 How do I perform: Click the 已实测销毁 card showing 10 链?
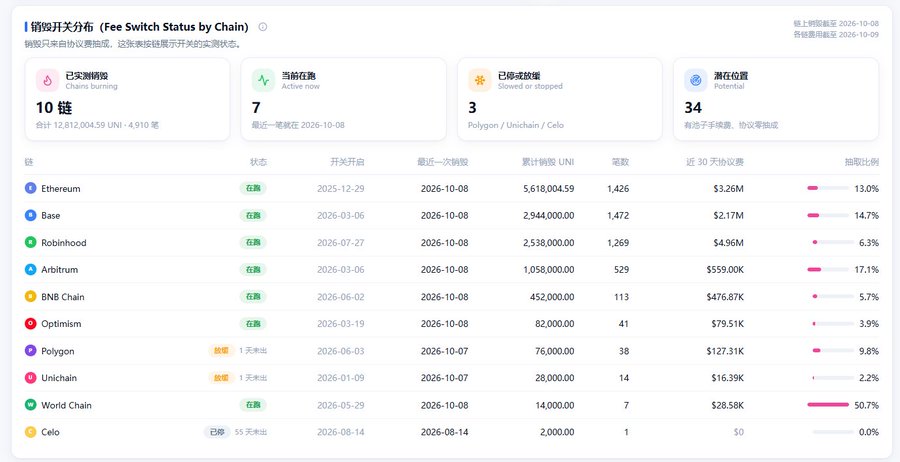tap(127, 99)
